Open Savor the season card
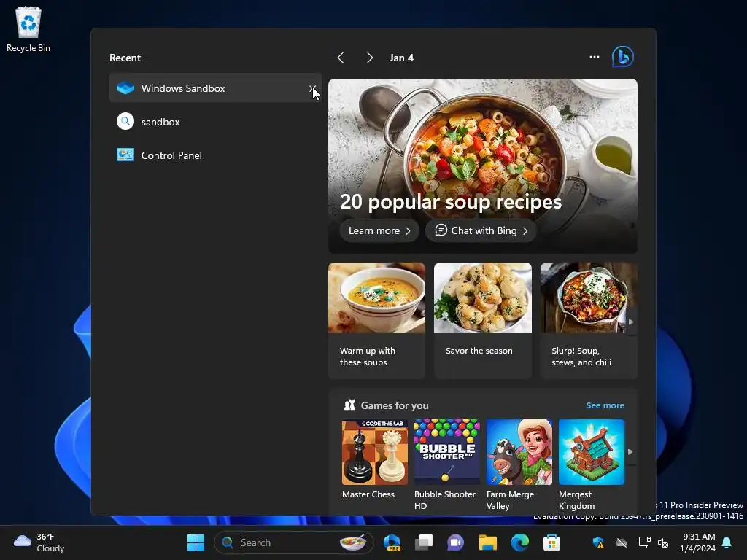Screen dimensions: 747x560 [483, 321]
